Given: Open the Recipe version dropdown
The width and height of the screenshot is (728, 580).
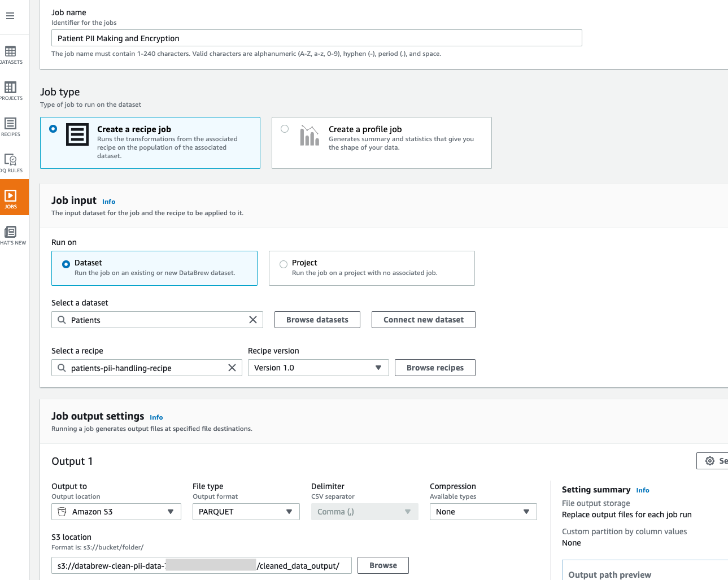Looking at the screenshot, I should 319,368.
